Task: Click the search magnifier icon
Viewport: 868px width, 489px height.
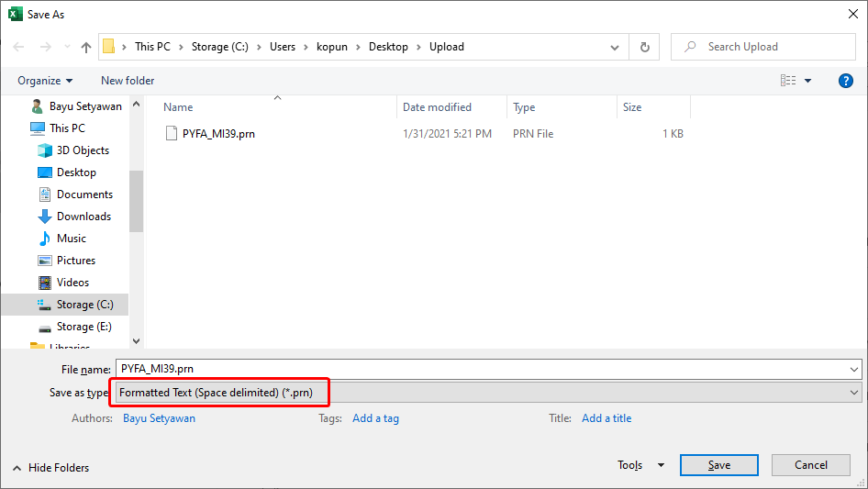Action: click(x=690, y=47)
